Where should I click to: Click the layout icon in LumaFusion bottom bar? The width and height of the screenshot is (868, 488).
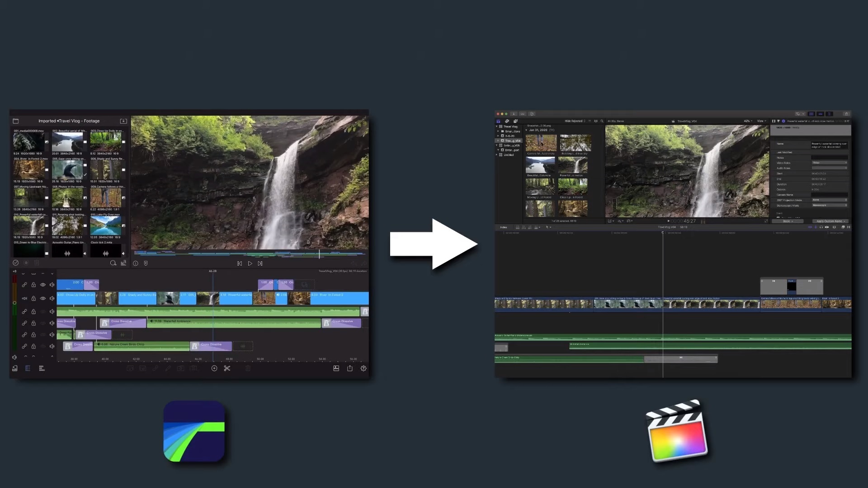click(336, 369)
